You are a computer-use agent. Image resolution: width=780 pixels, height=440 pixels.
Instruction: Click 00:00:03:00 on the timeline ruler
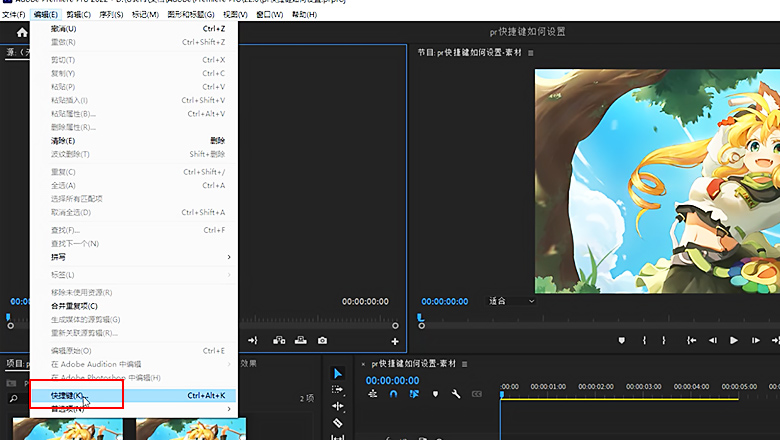point(644,386)
